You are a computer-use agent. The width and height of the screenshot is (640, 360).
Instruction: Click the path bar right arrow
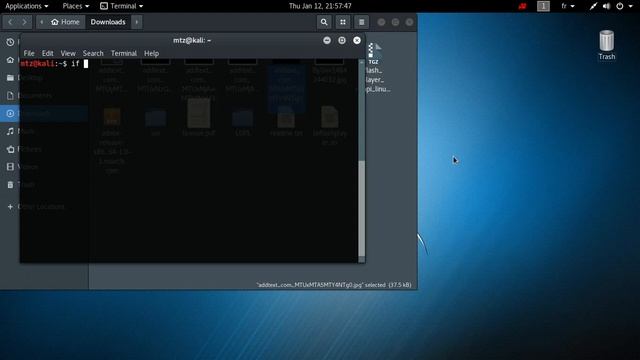point(137,22)
